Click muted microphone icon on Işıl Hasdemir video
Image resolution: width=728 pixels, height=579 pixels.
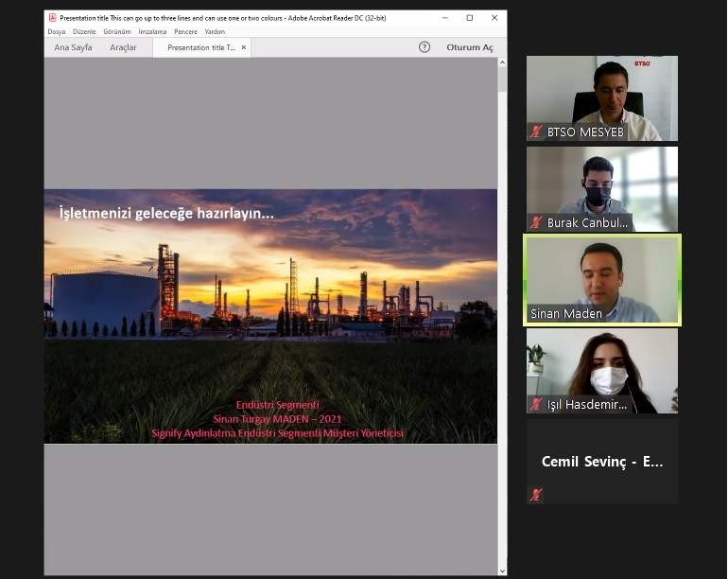pos(536,404)
